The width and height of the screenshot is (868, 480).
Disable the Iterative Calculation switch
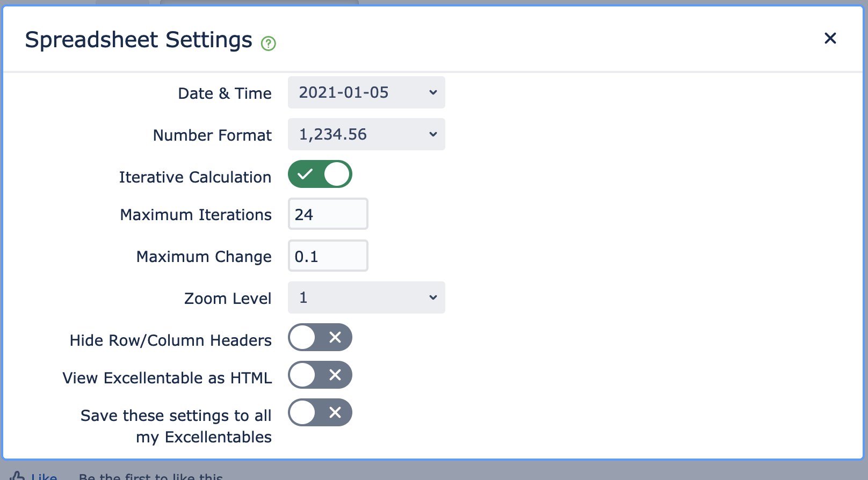pyautogui.click(x=320, y=174)
